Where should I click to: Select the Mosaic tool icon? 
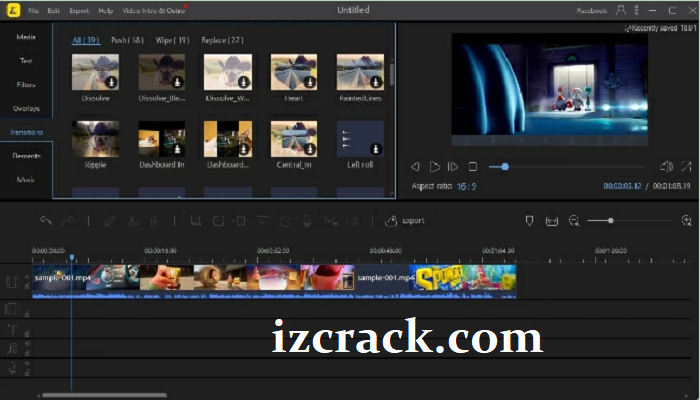pyautogui.click(x=241, y=221)
